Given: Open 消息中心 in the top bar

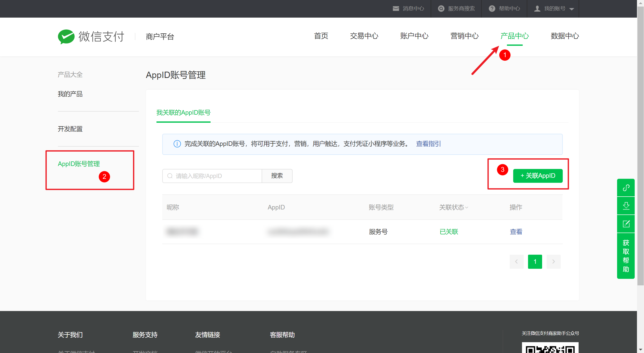Looking at the screenshot, I should click(413, 9).
